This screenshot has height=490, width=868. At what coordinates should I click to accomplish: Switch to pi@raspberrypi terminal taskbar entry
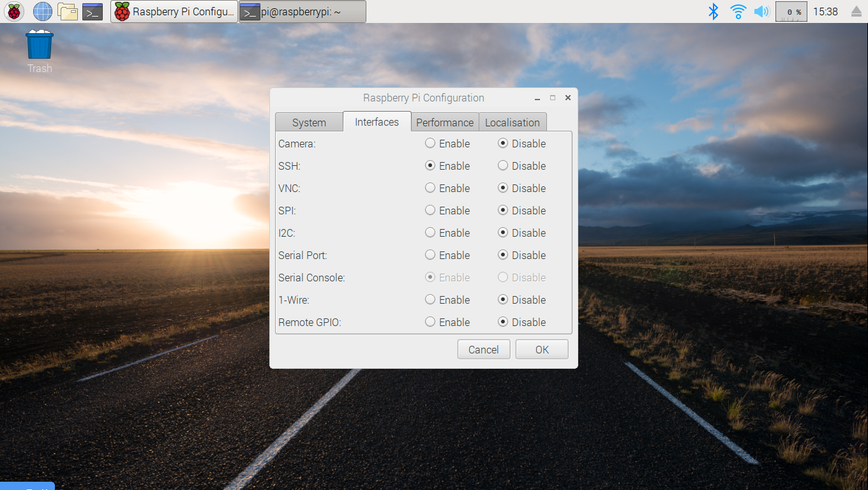303,11
